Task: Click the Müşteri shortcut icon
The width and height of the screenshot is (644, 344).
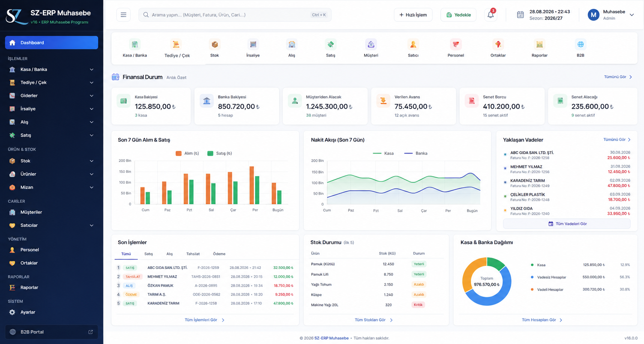Action: pyautogui.click(x=371, y=44)
